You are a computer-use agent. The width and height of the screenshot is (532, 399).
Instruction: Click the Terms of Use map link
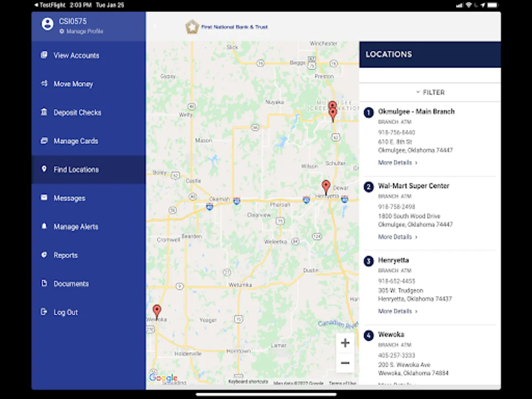pyautogui.click(x=342, y=383)
